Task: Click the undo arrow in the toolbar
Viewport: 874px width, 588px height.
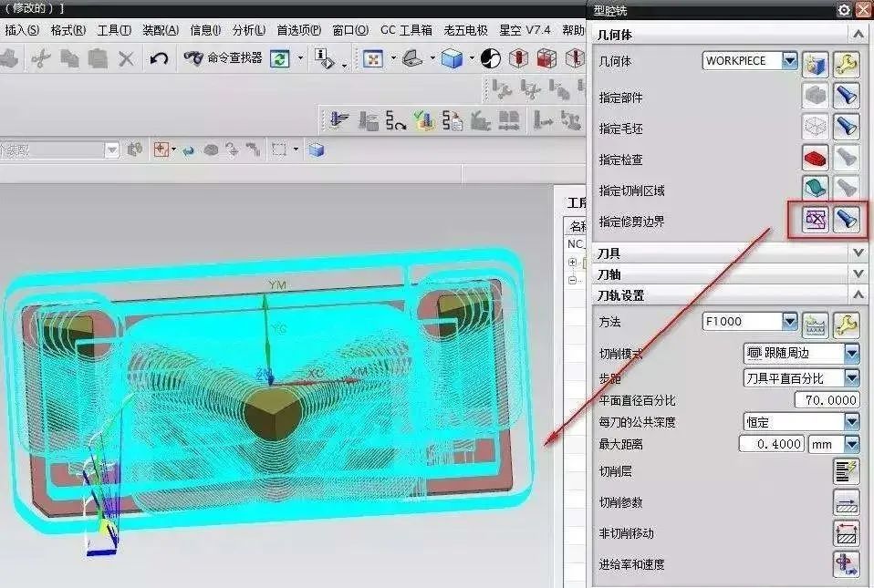Action: [x=159, y=58]
